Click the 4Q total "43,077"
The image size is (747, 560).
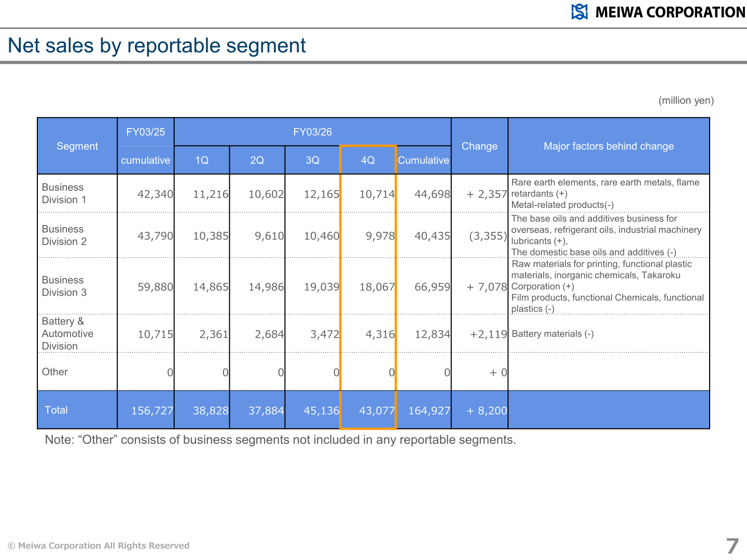(x=377, y=411)
